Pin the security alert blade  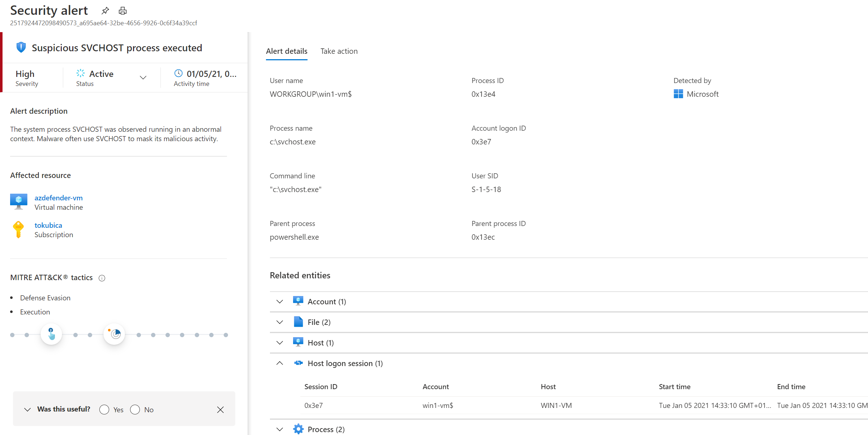[105, 11]
